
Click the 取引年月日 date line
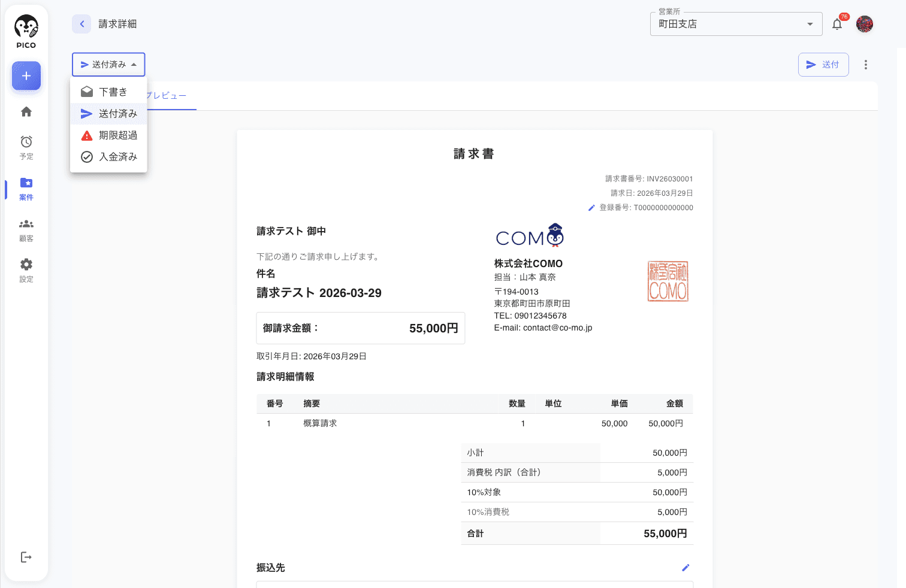(x=312, y=356)
